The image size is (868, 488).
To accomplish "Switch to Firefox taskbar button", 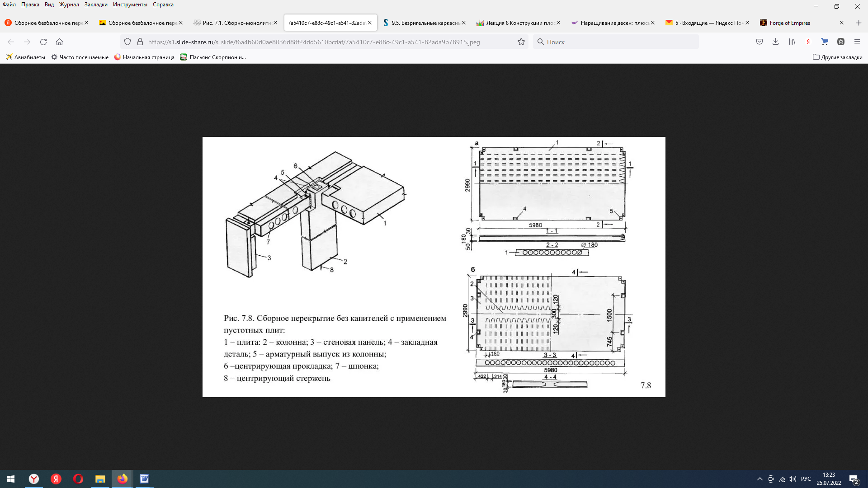I will 122,479.
